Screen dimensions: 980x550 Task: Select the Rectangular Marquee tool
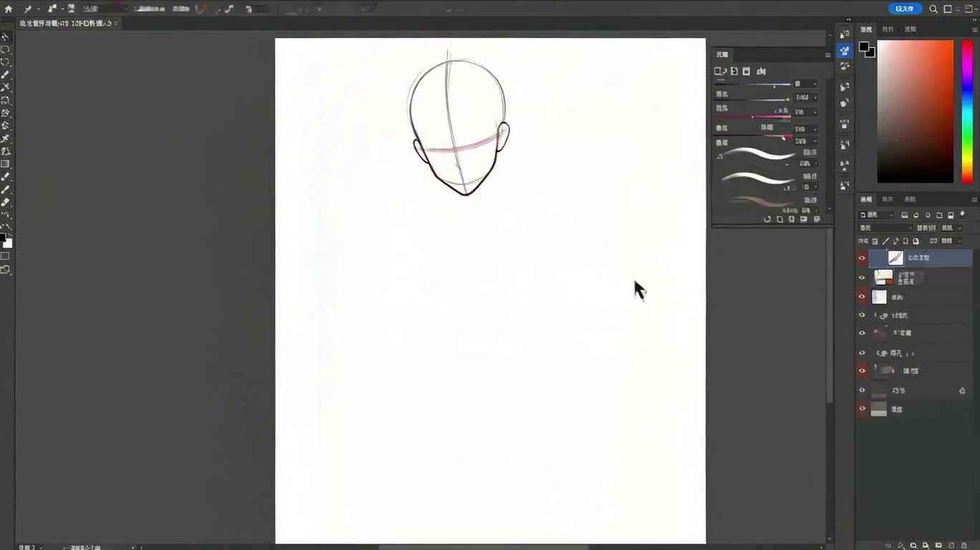click(5, 49)
